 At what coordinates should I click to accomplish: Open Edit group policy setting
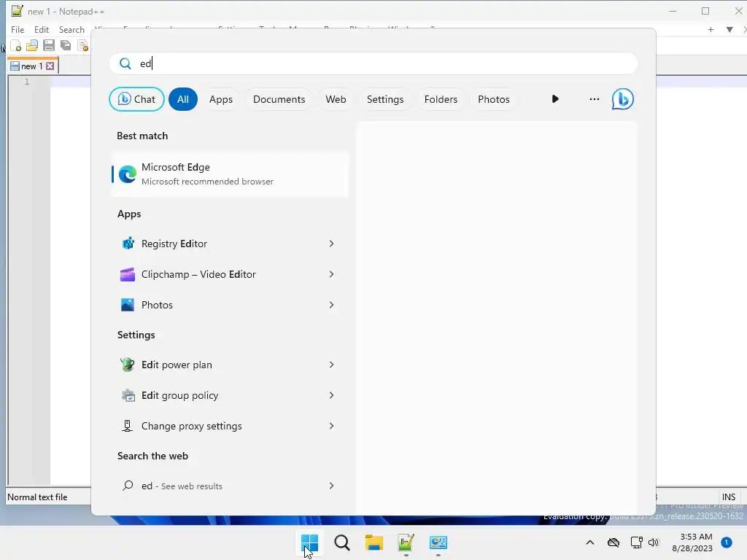[x=179, y=395]
